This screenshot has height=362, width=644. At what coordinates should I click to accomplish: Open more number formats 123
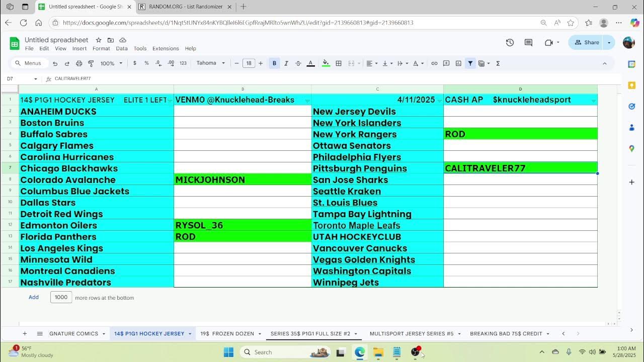pyautogui.click(x=183, y=63)
